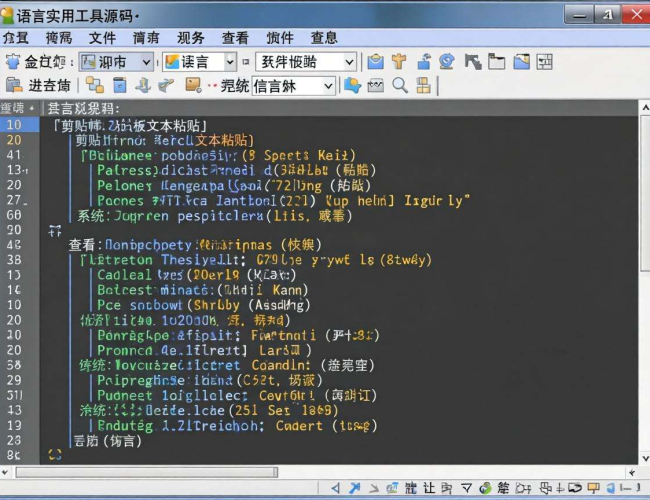This screenshot has width=650, height=500.
Task: Click line number 38 in the gutter
Action: pyautogui.click(x=14, y=260)
